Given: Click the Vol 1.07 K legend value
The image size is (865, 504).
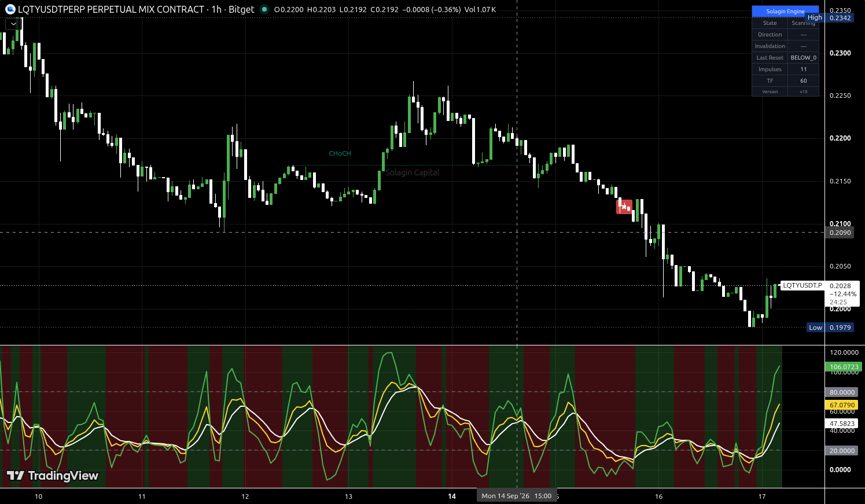Looking at the screenshot, I should tap(480, 10).
